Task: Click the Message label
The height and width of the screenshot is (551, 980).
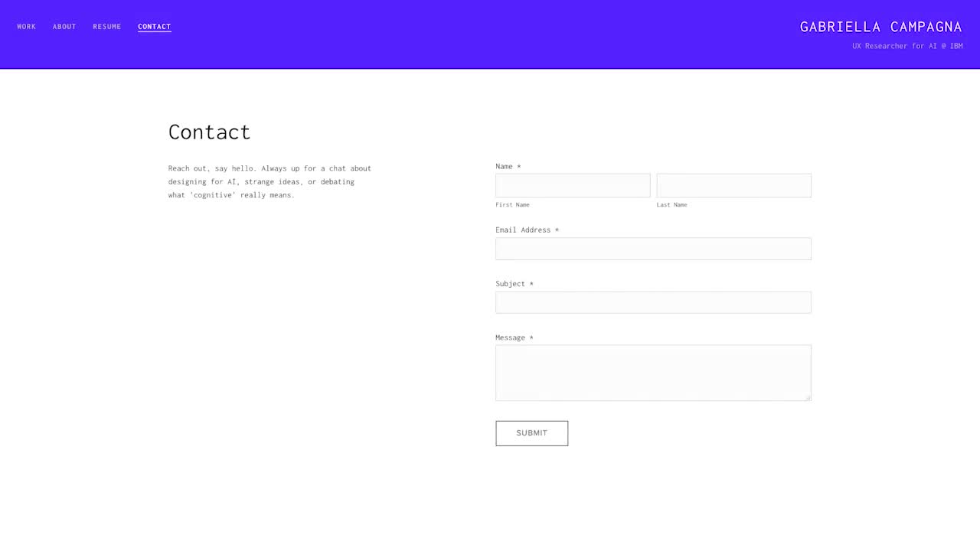Action: pos(514,337)
